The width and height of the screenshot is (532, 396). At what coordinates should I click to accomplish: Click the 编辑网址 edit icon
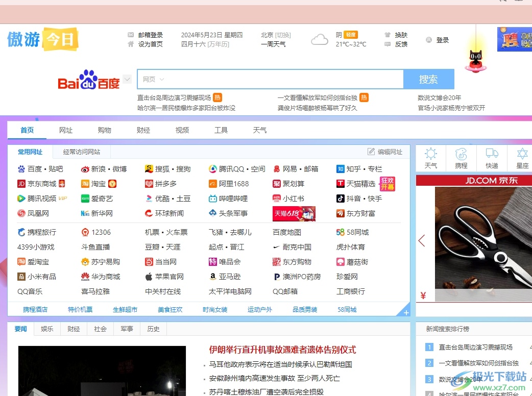click(371, 152)
